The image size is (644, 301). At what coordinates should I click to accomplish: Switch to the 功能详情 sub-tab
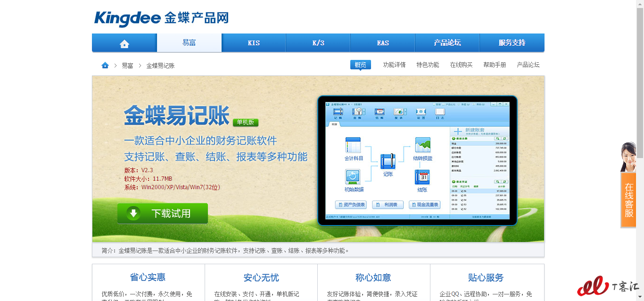tap(394, 65)
